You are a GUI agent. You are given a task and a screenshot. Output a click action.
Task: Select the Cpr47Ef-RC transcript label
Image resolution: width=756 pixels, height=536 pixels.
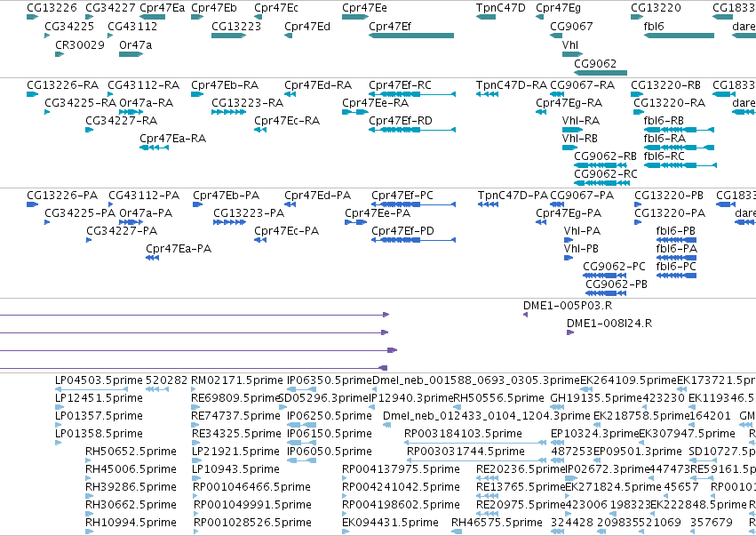point(400,85)
